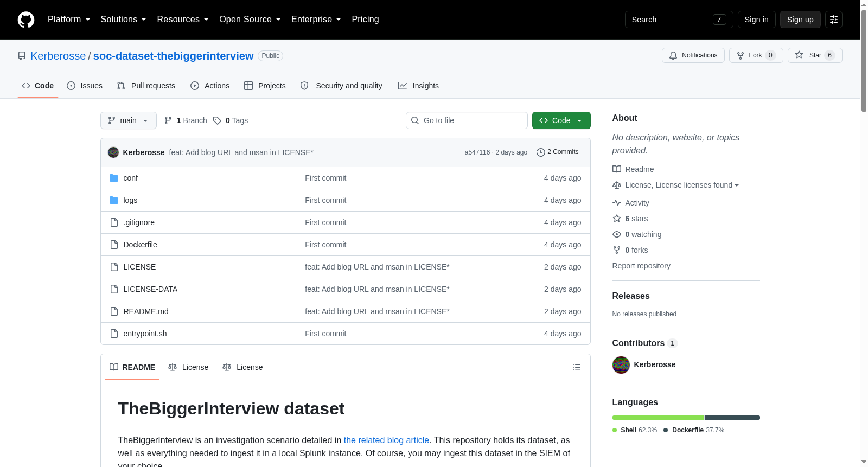Click the Sign in button

tap(756, 20)
